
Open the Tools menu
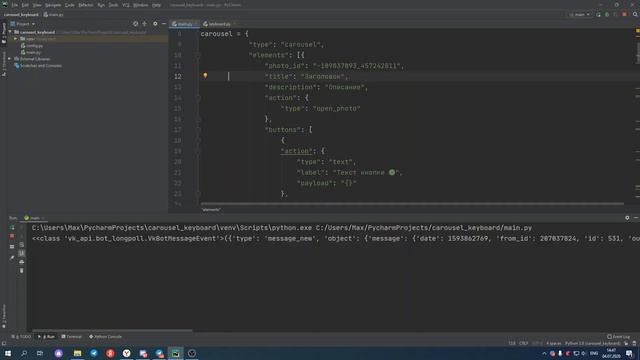point(113,5)
